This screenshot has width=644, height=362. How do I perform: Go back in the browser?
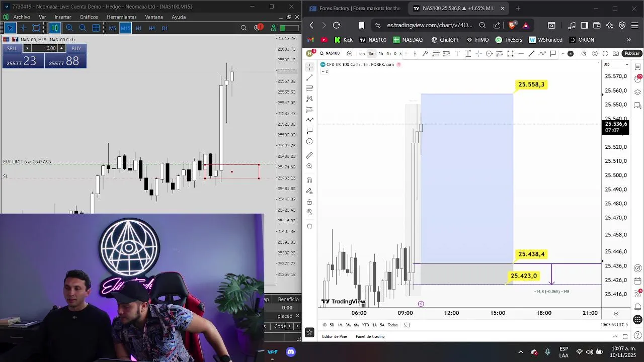pyautogui.click(x=311, y=25)
